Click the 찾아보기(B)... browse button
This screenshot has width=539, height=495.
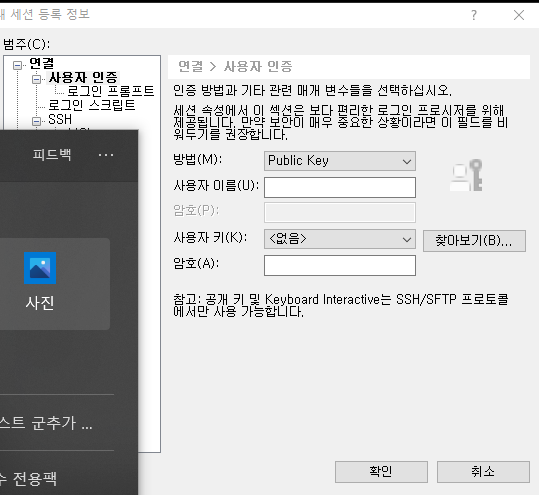coord(474,241)
